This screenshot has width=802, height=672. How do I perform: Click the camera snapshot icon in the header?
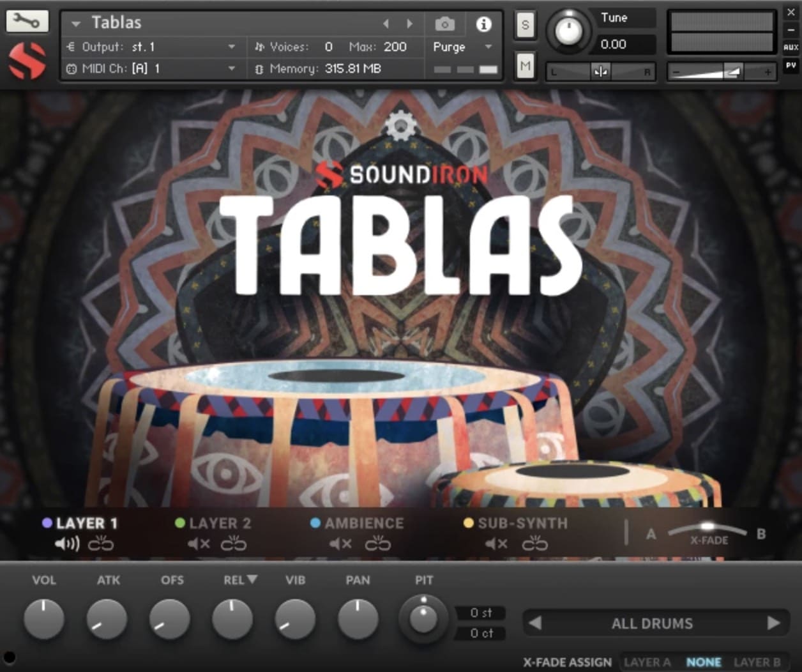click(x=444, y=23)
